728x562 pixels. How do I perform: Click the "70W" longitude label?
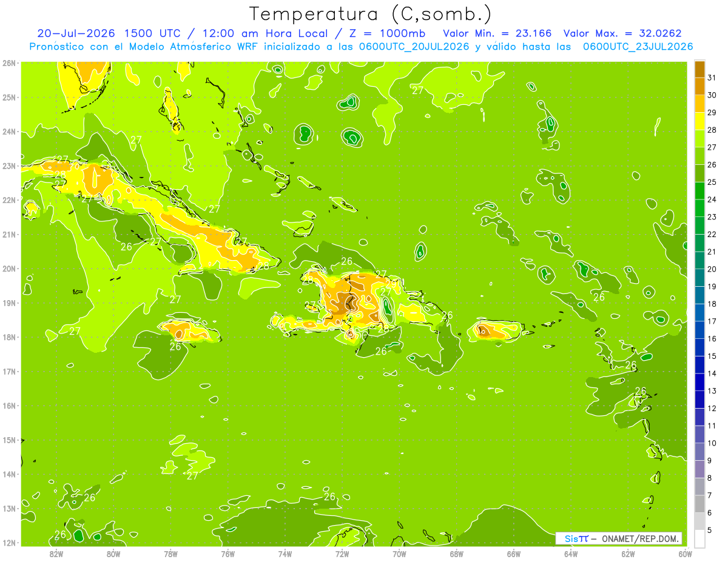click(399, 554)
